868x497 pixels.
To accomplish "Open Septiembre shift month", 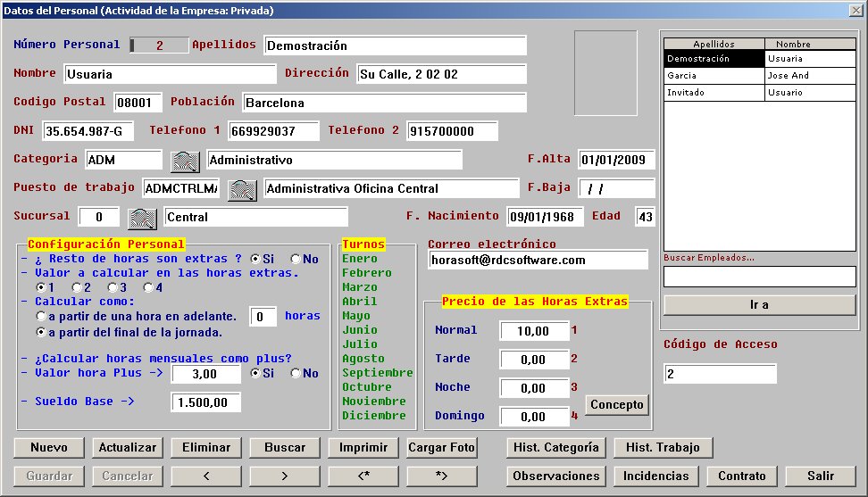I will 378,373.
